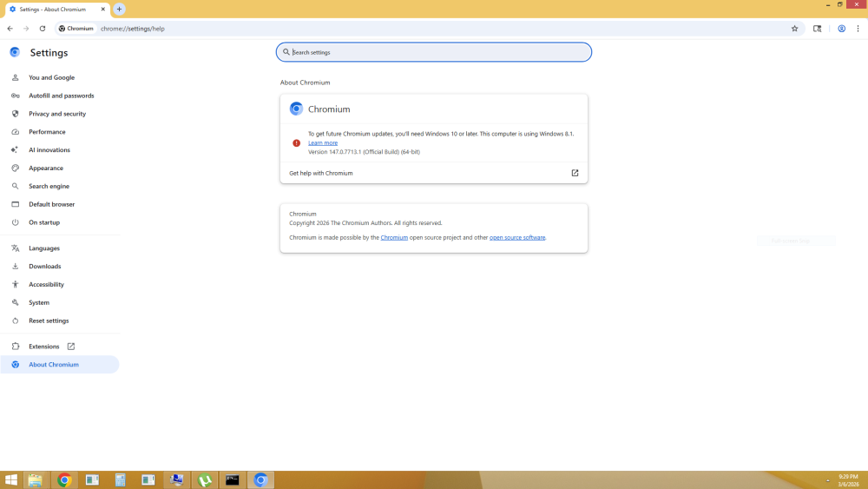
Task: Open a new tab with plus button
Action: [x=119, y=10]
